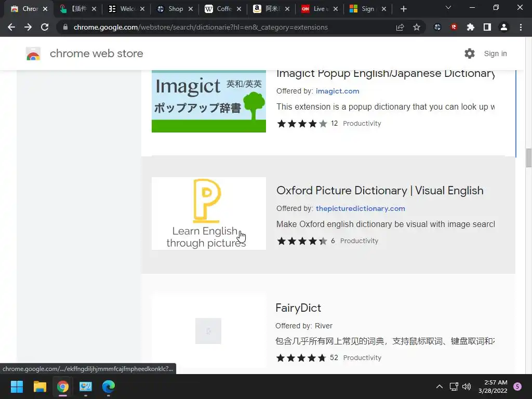Click the Imagict star rating
This screenshot has width=532, height=399.
coord(302,124)
